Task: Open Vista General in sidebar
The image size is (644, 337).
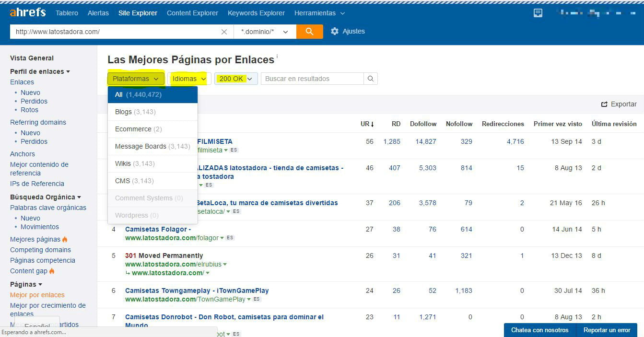Action: click(x=32, y=58)
